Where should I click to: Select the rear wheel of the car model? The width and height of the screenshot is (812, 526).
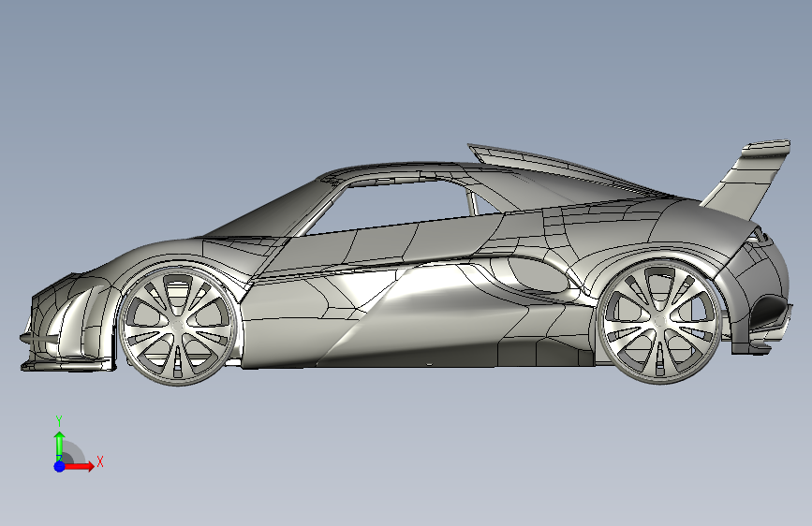click(x=658, y=322)
